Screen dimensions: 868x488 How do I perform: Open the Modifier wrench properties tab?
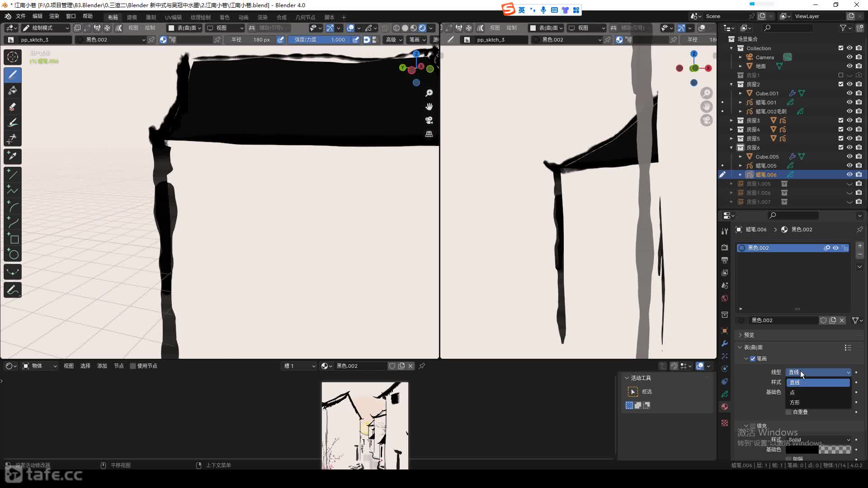[725, 343]
